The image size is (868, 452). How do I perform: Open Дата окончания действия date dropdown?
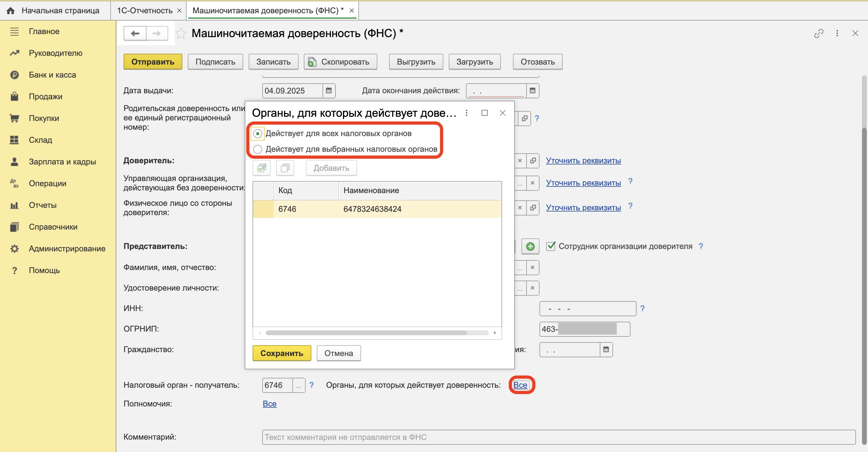coord(532,91)
